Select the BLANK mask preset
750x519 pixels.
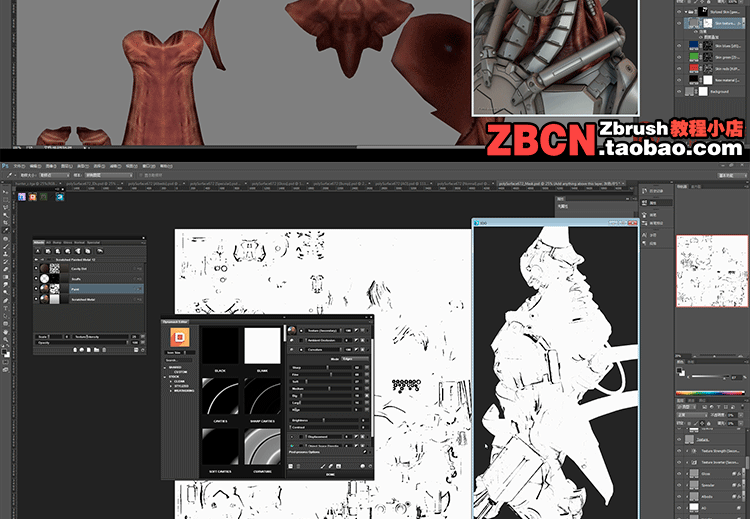click(263, 346)
